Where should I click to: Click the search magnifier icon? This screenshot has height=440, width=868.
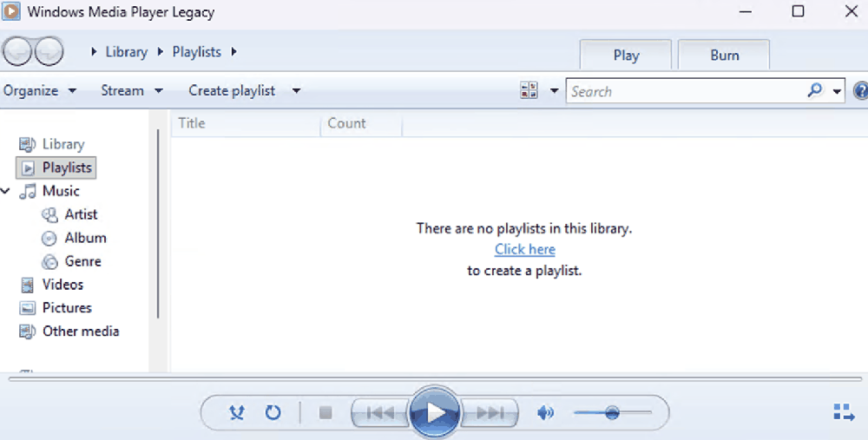[x=814, y=90]
